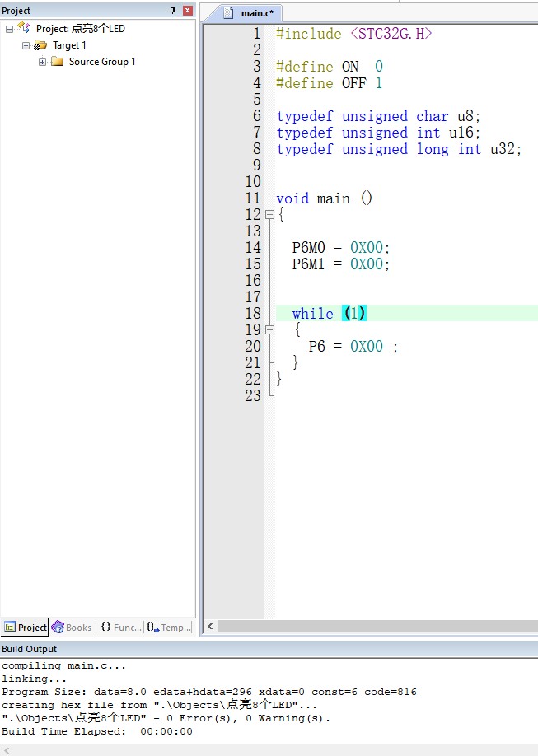Collapse the Target 1 tree node
538x756 pixels.
click(x=26, y=45)
